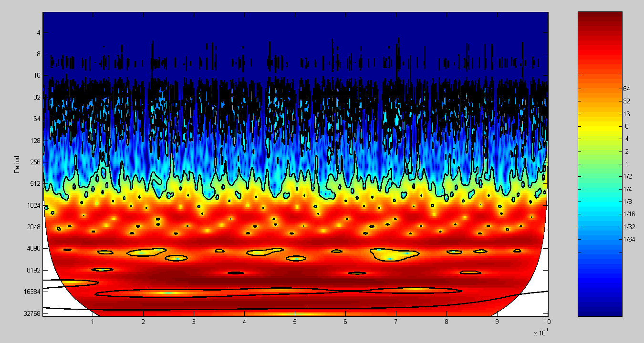Click the horizontal axis tick label 9
Viewport: 644px width, 343px height.
[497, 323]
